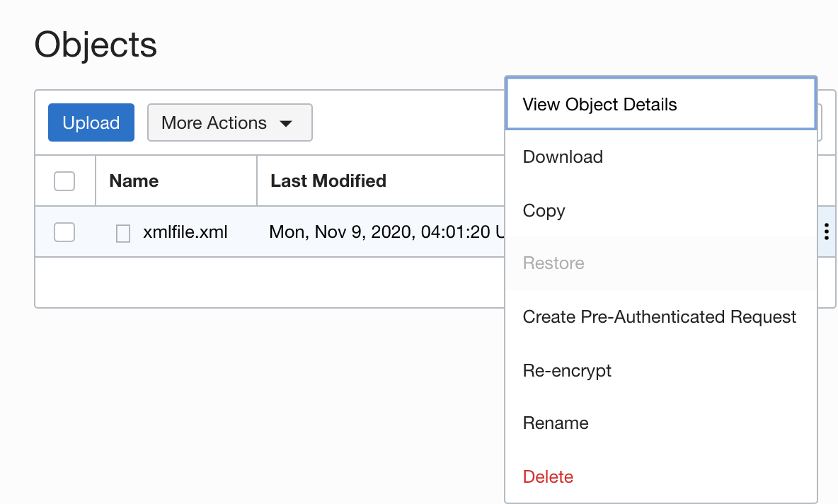Click the greyed-out Restore option
838x504 pixels.
553,263
